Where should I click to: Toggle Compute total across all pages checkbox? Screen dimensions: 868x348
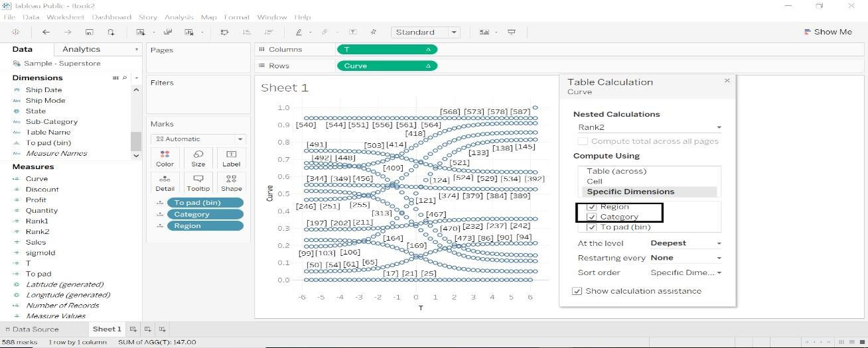[583, 141]
